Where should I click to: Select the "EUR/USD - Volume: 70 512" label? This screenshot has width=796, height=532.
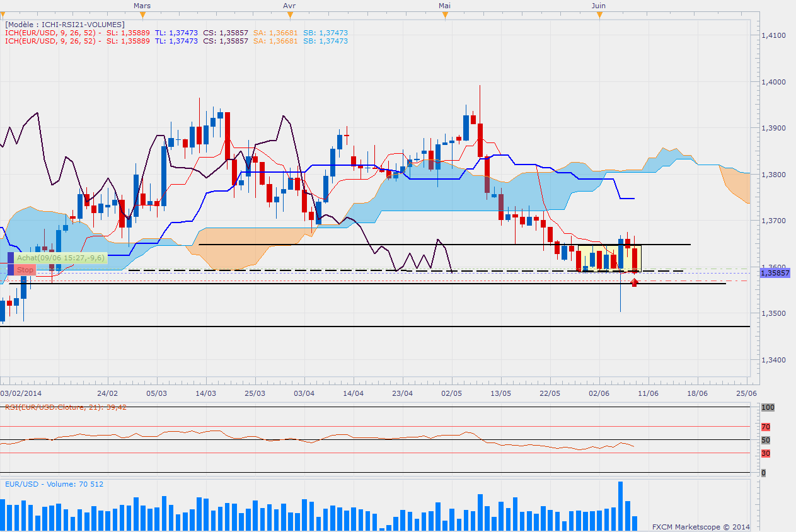(x=54, y=484)
